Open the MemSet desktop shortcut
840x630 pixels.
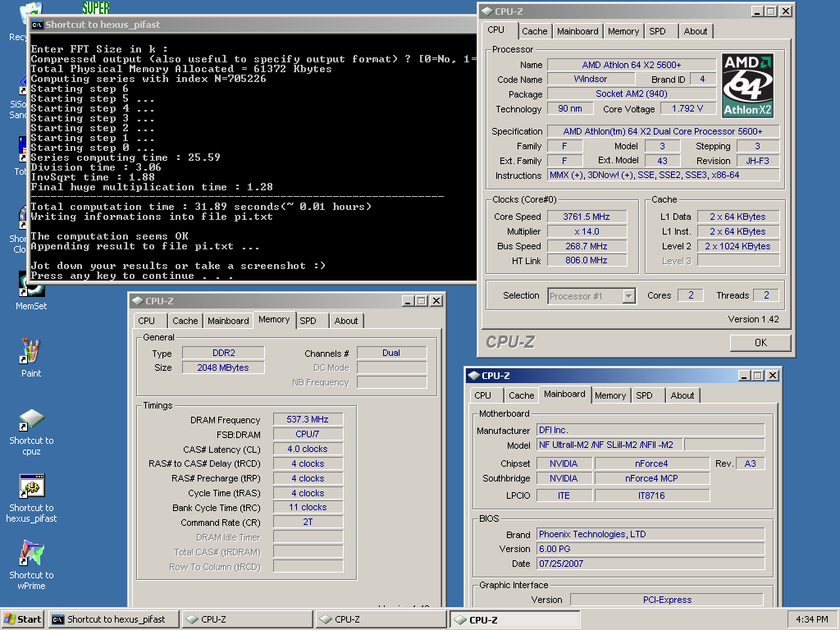tap(30, 292)
